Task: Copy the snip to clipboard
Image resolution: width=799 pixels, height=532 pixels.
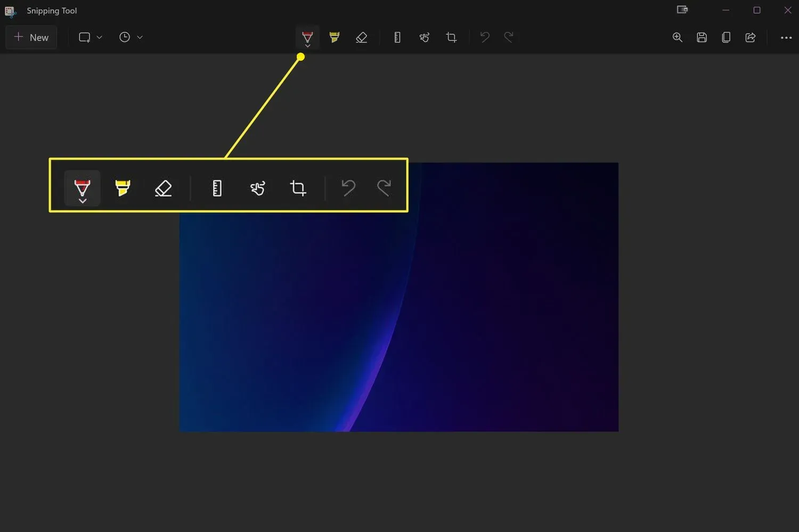Action: point(725,37)
